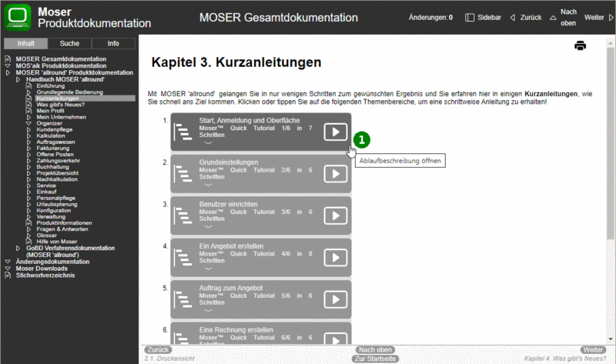Viewport: 616px width, 364px height.
Task: Click Nach oben in the header
Action: pyautogui.click(x=563, y=17)
